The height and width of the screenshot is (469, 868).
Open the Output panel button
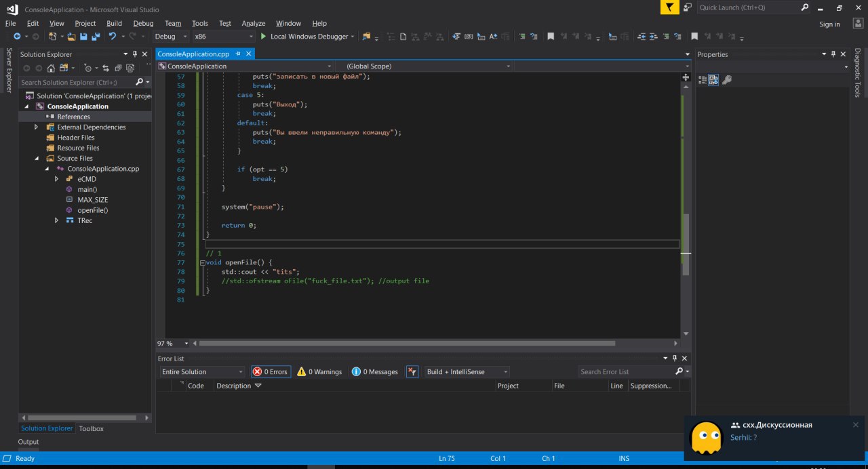[28, 442]
